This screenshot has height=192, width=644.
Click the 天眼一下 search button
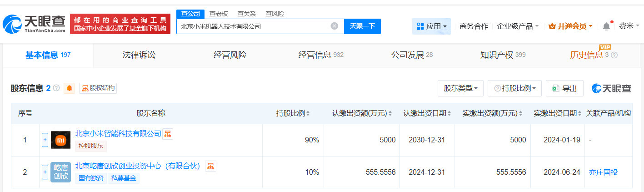[x=362, y=26]
